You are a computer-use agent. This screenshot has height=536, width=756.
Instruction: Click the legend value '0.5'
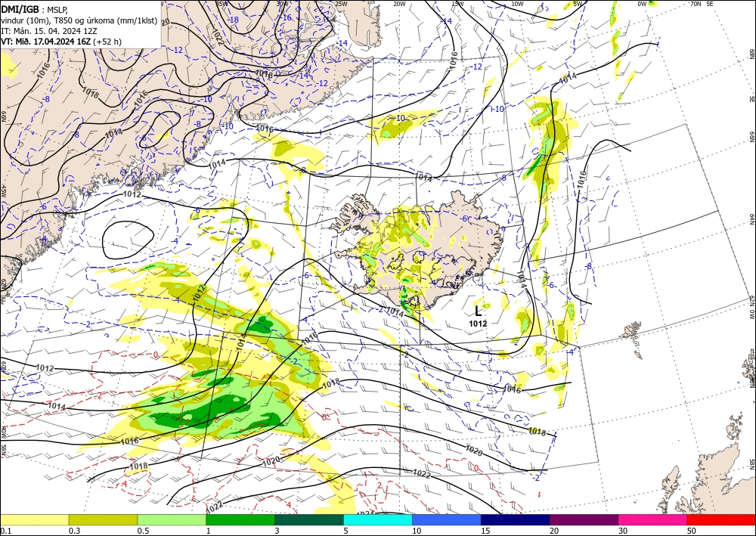pyautogui.click(x=143, y=531)
